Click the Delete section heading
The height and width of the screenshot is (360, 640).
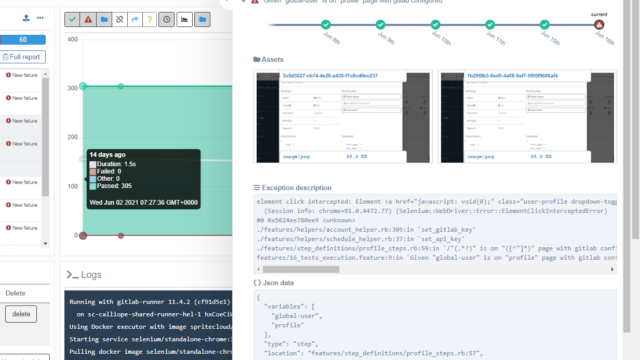15,293
